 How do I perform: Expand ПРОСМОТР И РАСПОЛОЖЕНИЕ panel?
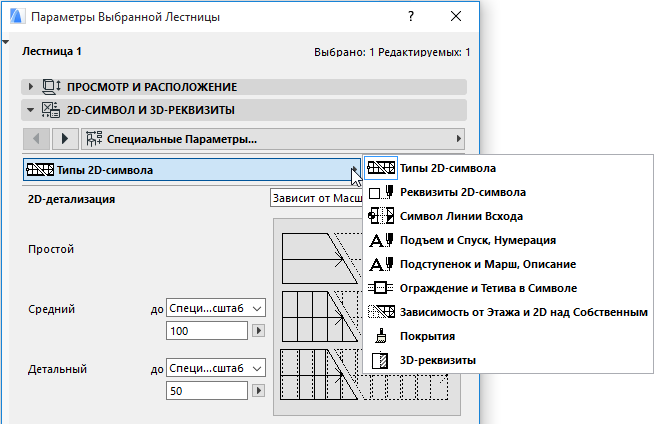point(32,87)
